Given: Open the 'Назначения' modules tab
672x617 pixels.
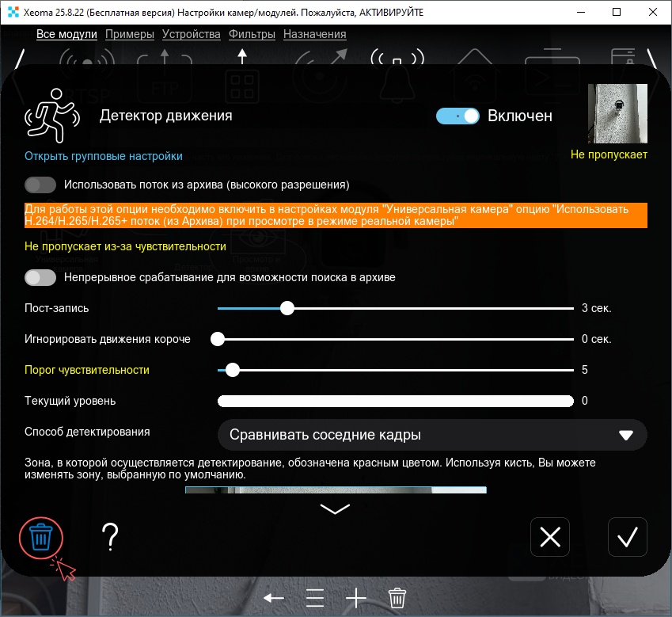Looking at the screenshot, I should click(314, 34).
